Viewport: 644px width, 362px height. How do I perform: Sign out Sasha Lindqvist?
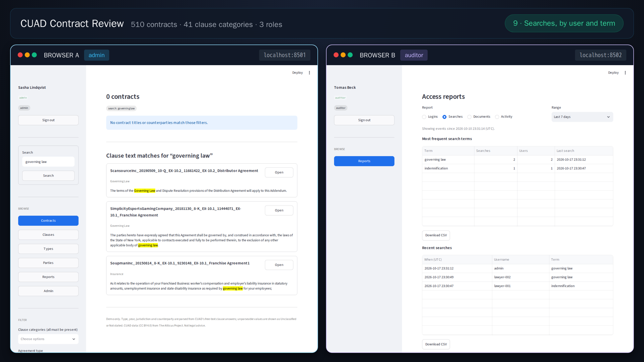pyautogui.click(x=48, y=120)
